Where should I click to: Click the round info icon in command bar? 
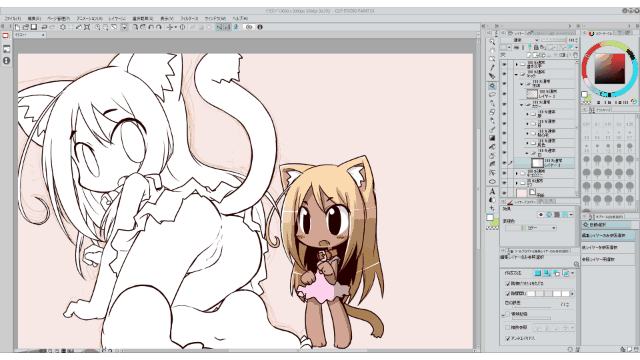tap(260, 27)
